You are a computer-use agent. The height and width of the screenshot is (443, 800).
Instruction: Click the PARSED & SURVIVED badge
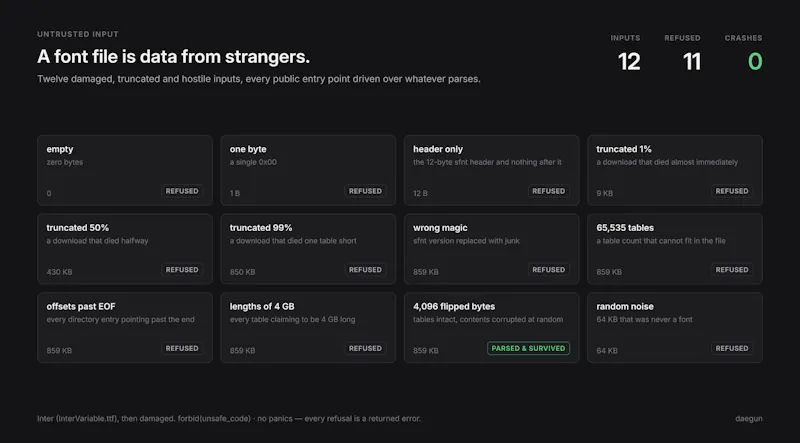[x=529, y=348]
